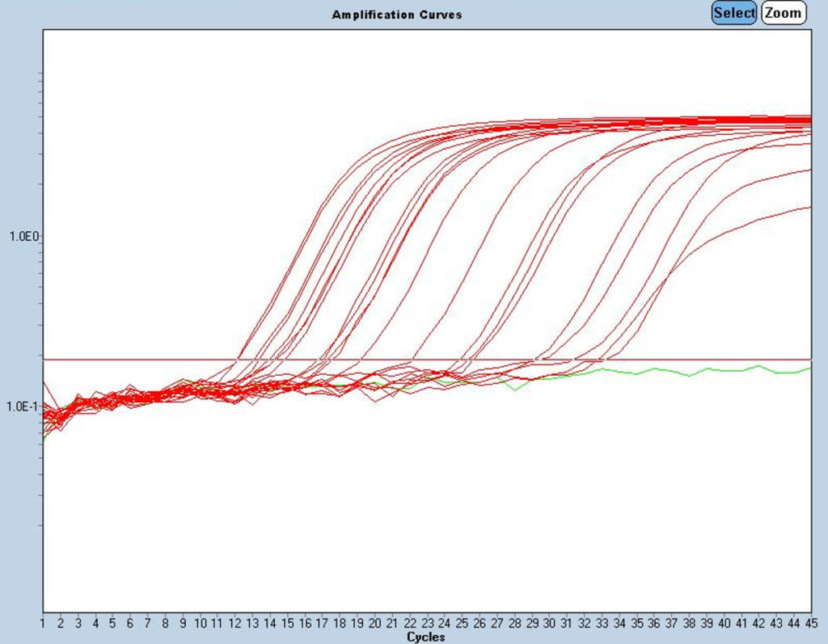Click cycle 41 tick label
828x644 pixels.
(x=741, y=624)
